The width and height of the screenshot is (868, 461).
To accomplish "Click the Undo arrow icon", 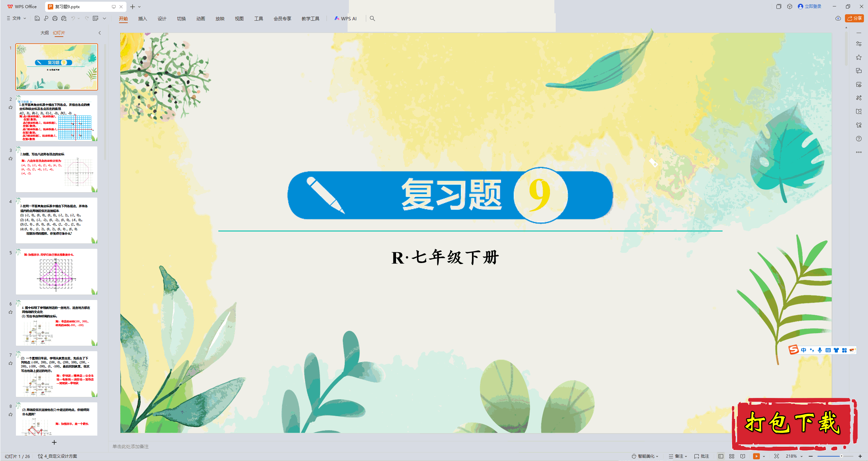I will point(73,18).
